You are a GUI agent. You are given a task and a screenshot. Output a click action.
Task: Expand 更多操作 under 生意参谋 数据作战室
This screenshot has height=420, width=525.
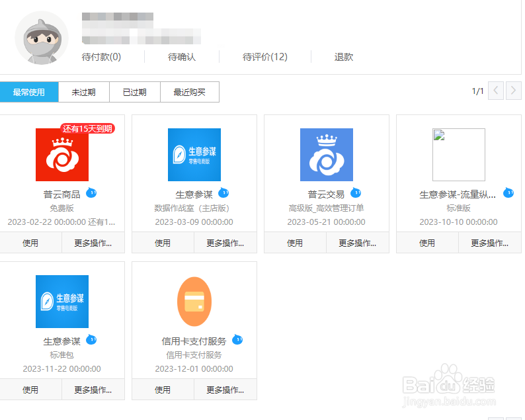point(225,243)
